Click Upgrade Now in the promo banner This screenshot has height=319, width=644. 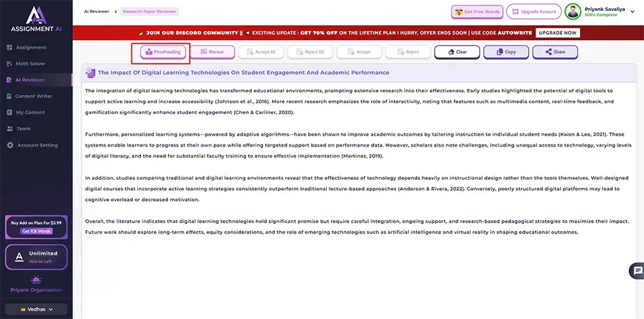pyautogui.click(x=558, y=33)
